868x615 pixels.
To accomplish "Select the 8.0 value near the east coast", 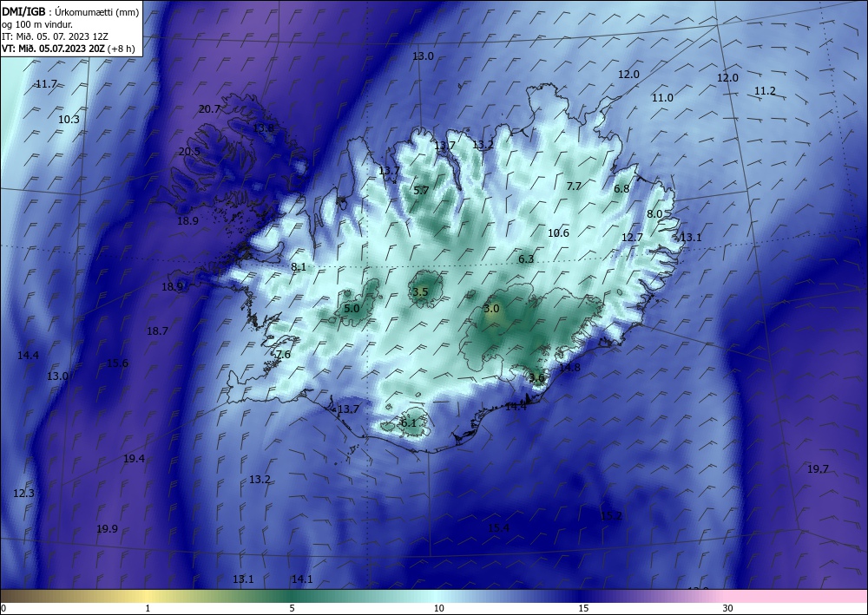I will [x=654, y=214].
